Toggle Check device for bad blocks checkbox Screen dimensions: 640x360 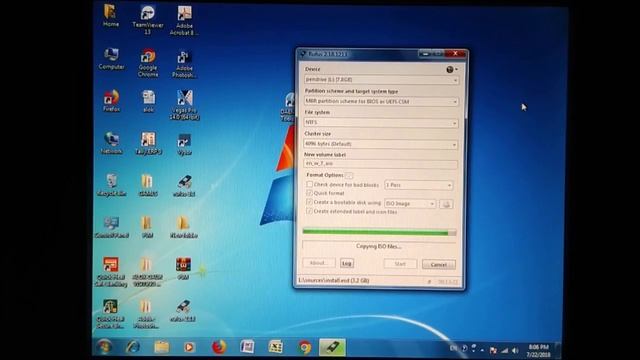309,184
